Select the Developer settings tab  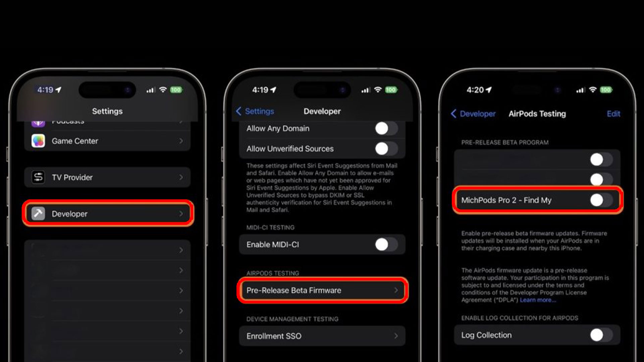107,214
